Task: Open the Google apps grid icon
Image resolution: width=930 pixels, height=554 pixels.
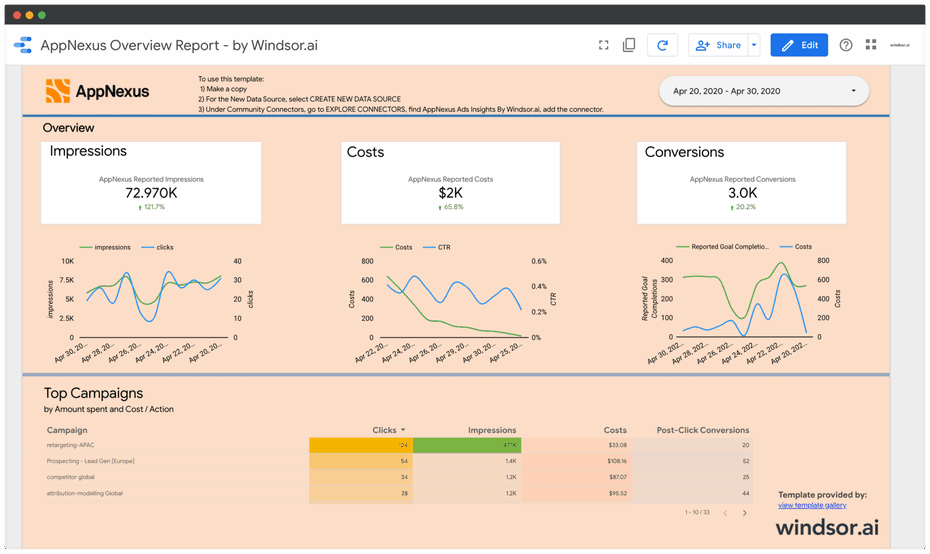Action: coord(871,44)
